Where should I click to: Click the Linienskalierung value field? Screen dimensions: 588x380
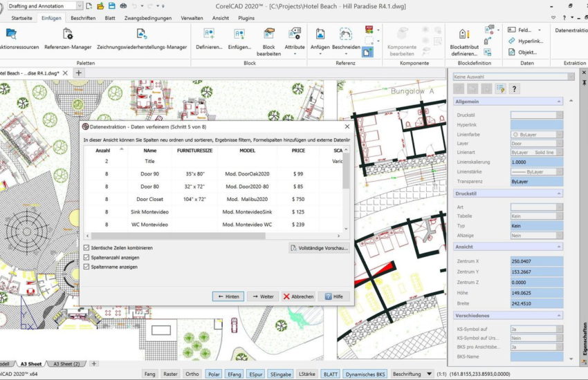tap(537, 162)
